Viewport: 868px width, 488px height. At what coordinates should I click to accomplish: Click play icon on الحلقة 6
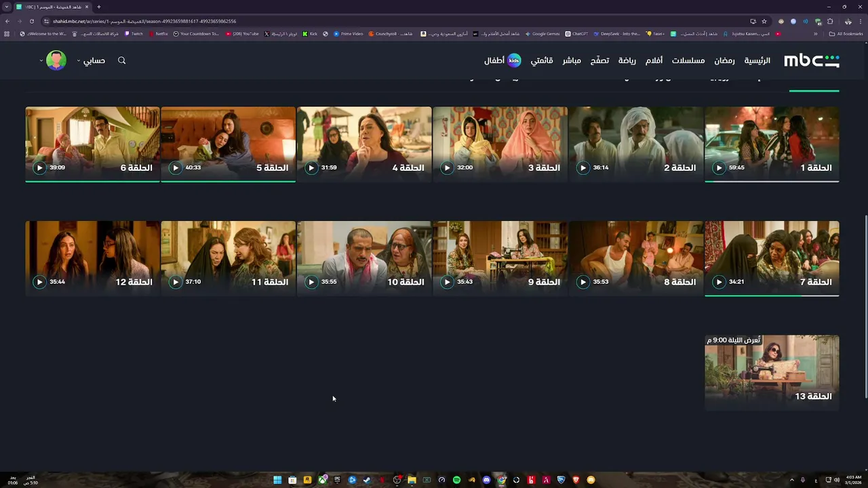pyautogui.click(x=39, y=167)
